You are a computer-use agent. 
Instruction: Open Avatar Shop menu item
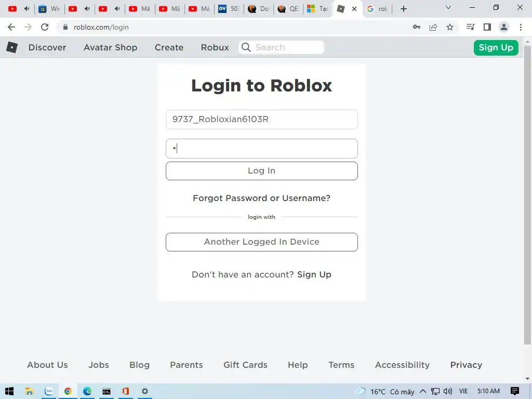click(x=111, y=47)
